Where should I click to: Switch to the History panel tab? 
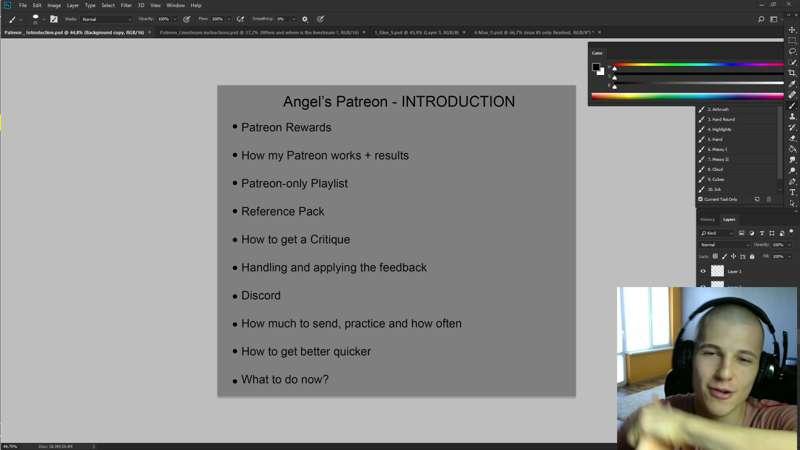pos(707,219)
